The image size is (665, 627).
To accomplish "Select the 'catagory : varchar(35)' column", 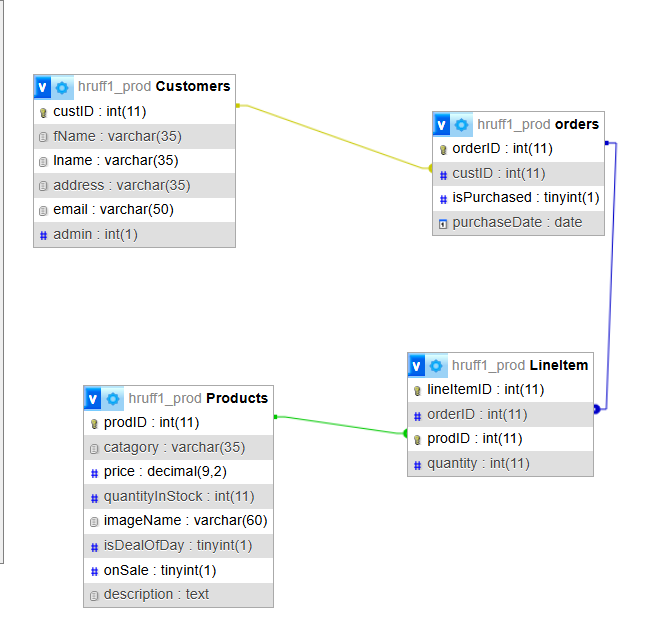I will click(179, 448).
